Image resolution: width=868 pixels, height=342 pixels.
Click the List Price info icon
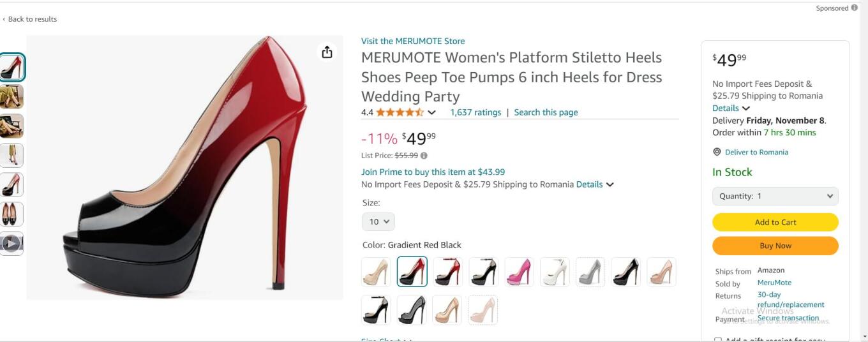pos(424,155)
